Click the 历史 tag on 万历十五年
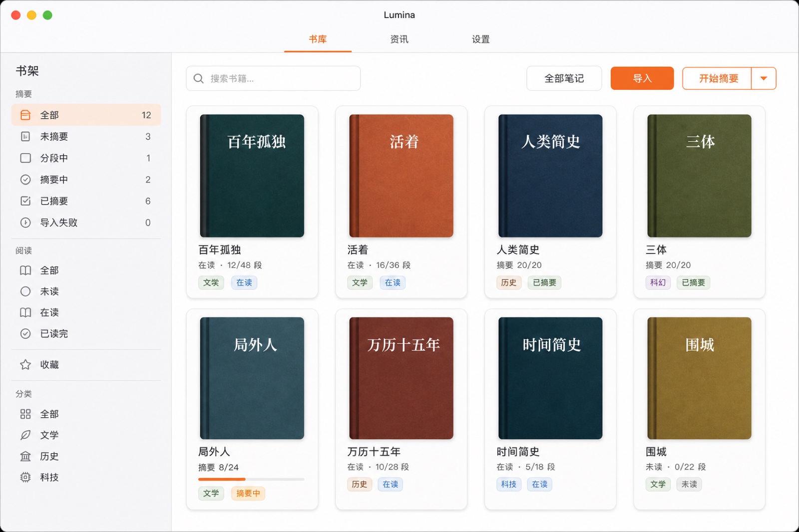799x532 pixels. tap(360, 485)
